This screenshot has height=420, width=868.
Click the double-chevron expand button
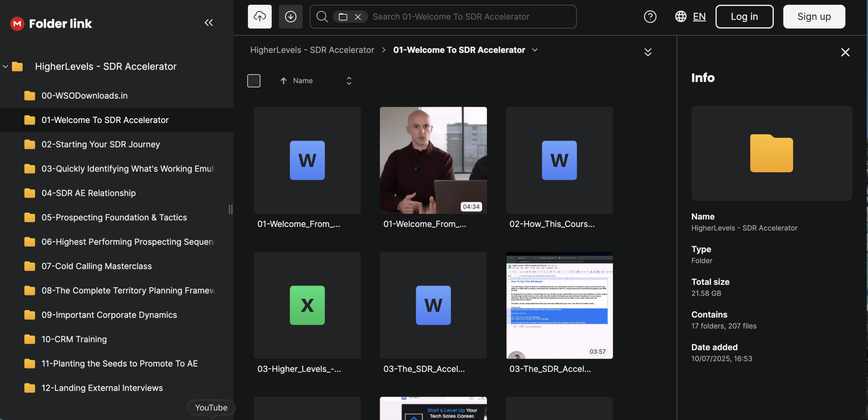pos(648,52)
